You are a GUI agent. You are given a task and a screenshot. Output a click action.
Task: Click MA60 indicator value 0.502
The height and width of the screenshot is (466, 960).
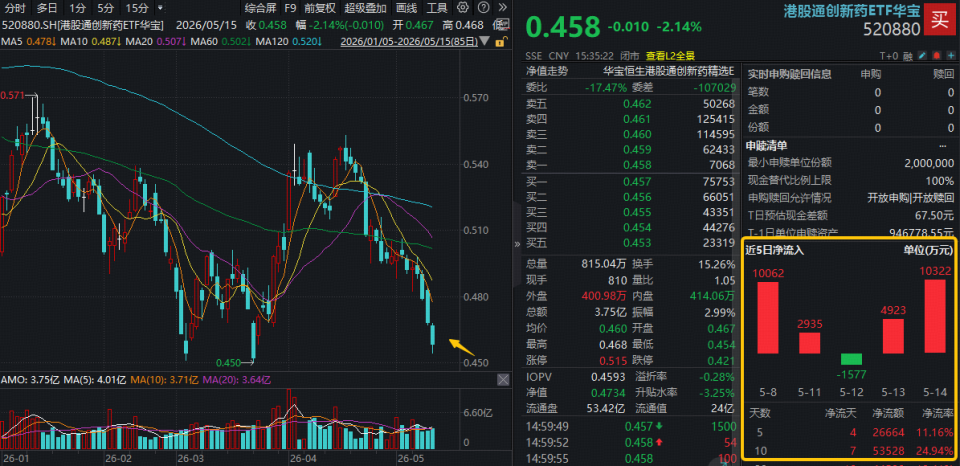236,42
